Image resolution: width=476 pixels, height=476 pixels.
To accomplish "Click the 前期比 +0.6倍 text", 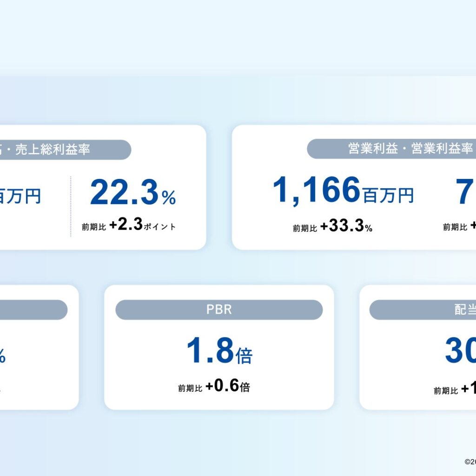I will tap(214, 386).
